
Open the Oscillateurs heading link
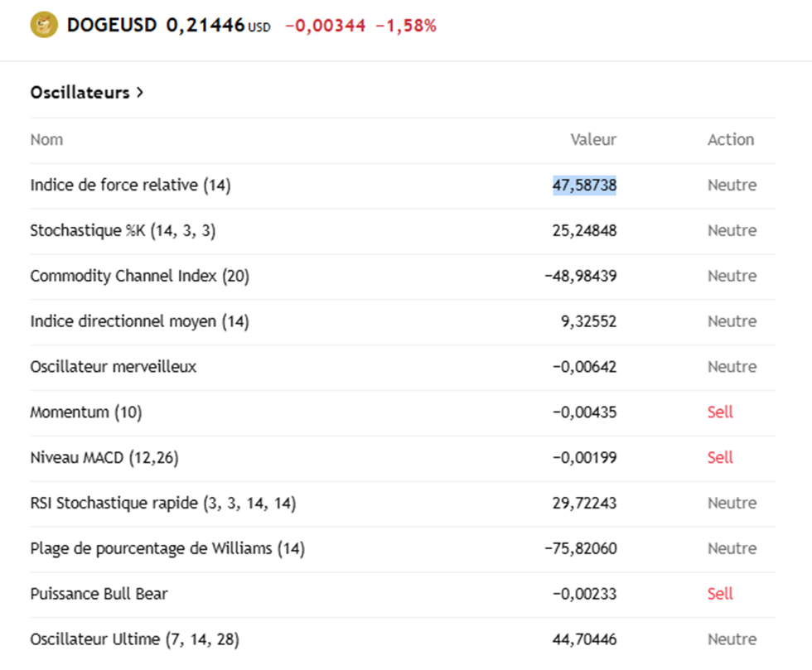coord(80,93)
